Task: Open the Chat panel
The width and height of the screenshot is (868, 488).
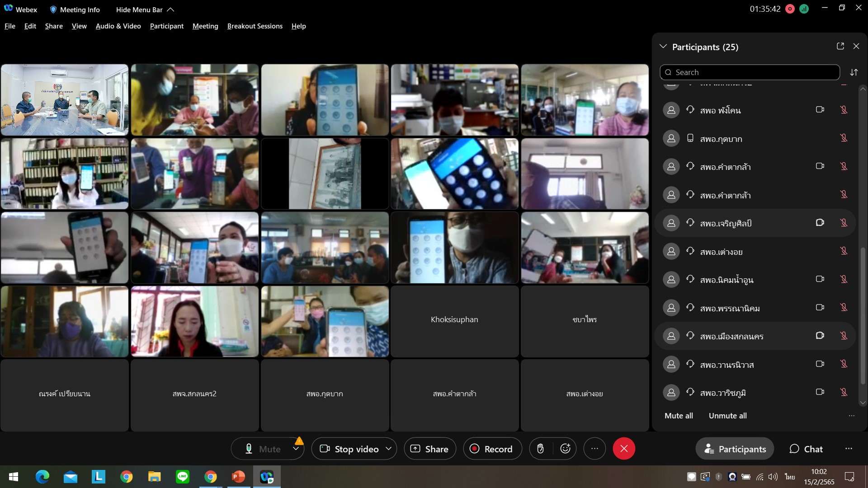Action: (806, 449)
